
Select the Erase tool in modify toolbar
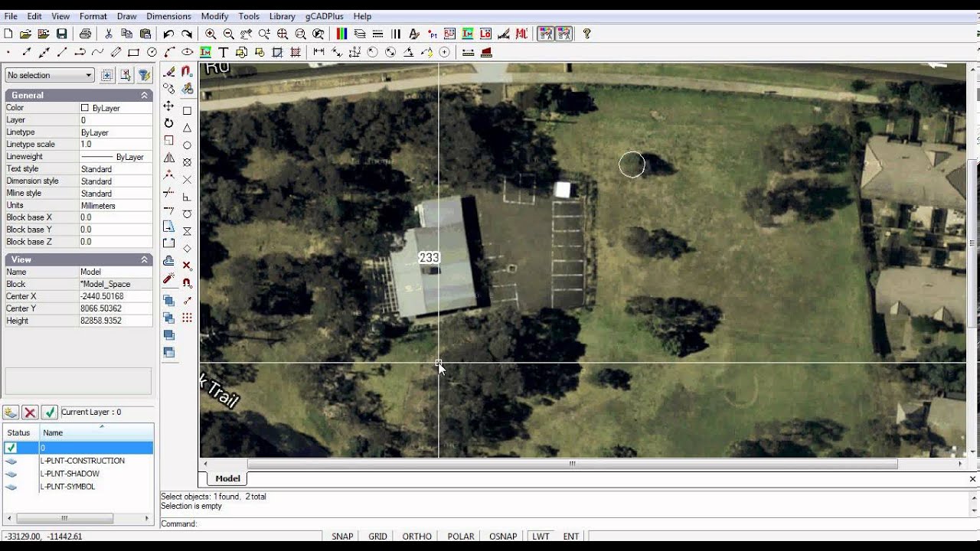tap(169, 71)
